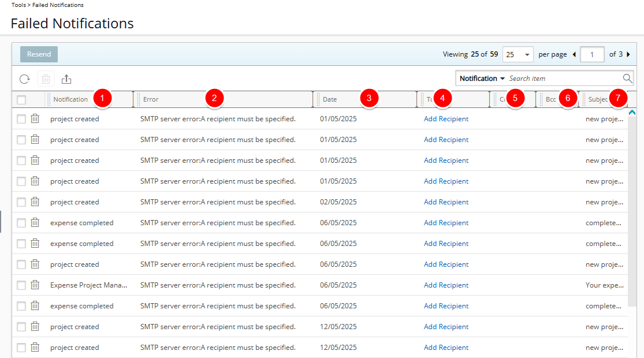Viewport: 644px width, 358px height.
Task: Click the vertical scrollbar of table
Action: tap(632, 211)
